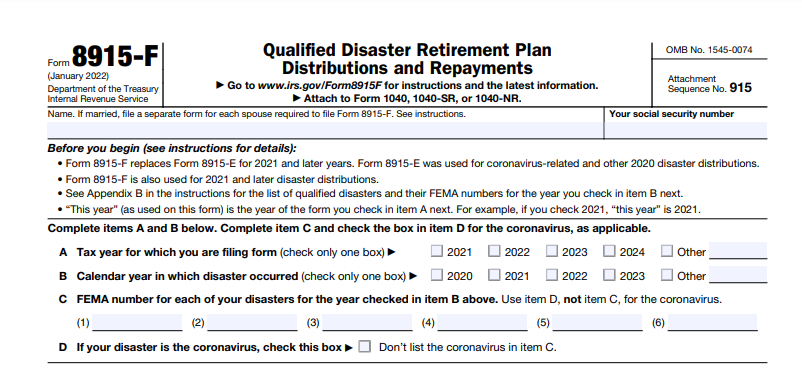Click the social security number field
802x369 pixels.
coord(686,130)
